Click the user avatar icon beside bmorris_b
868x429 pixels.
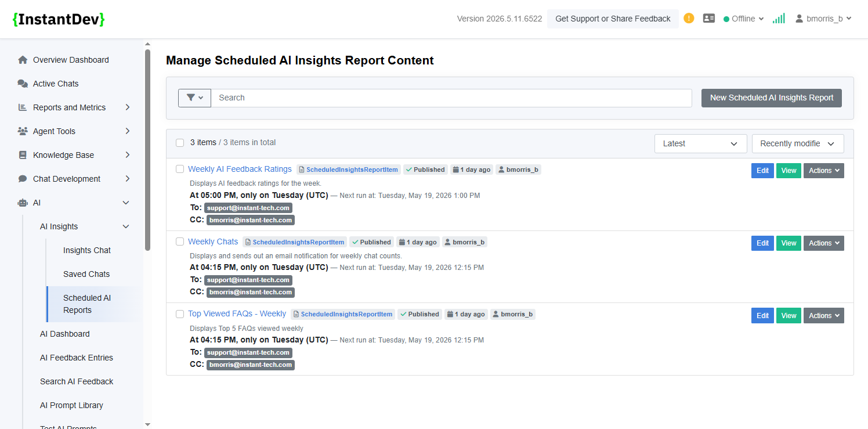tap(800, 19)
